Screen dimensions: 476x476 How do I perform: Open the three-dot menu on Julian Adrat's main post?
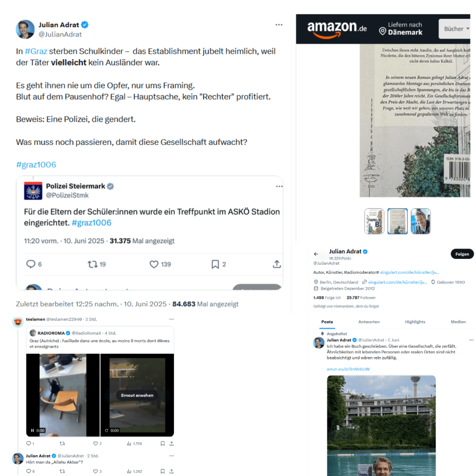pyautogui.click(x=279, y=25)
